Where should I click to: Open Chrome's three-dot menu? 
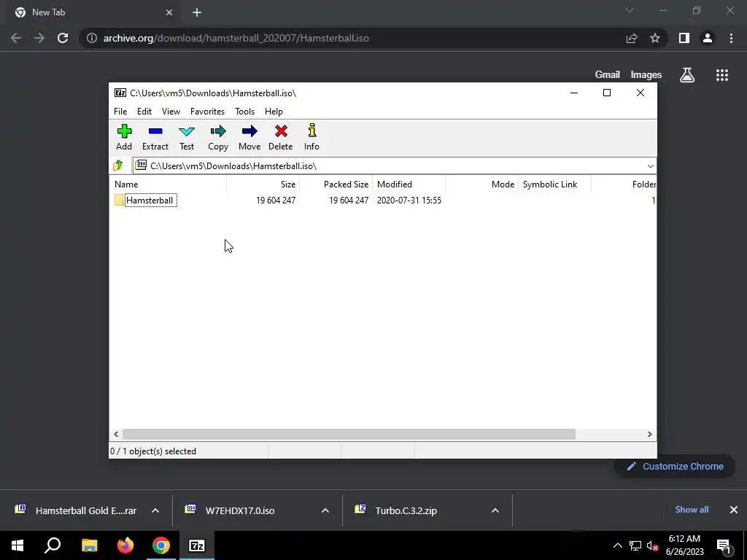(x=731, y=38)
